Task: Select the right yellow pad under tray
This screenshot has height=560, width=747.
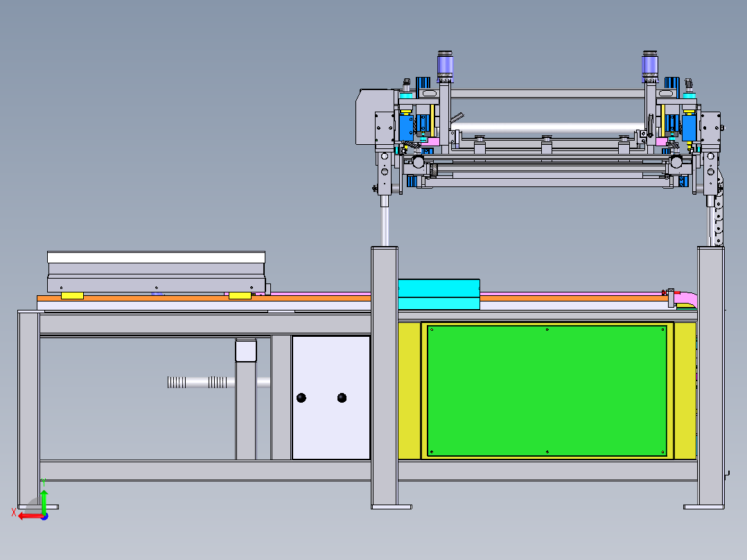Action: click(x=240, y=296)
